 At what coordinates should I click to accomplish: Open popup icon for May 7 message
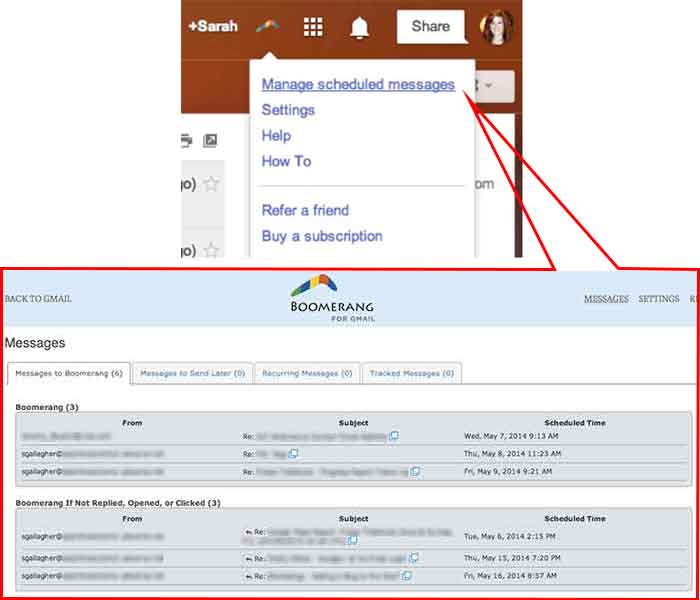point(394,437)
